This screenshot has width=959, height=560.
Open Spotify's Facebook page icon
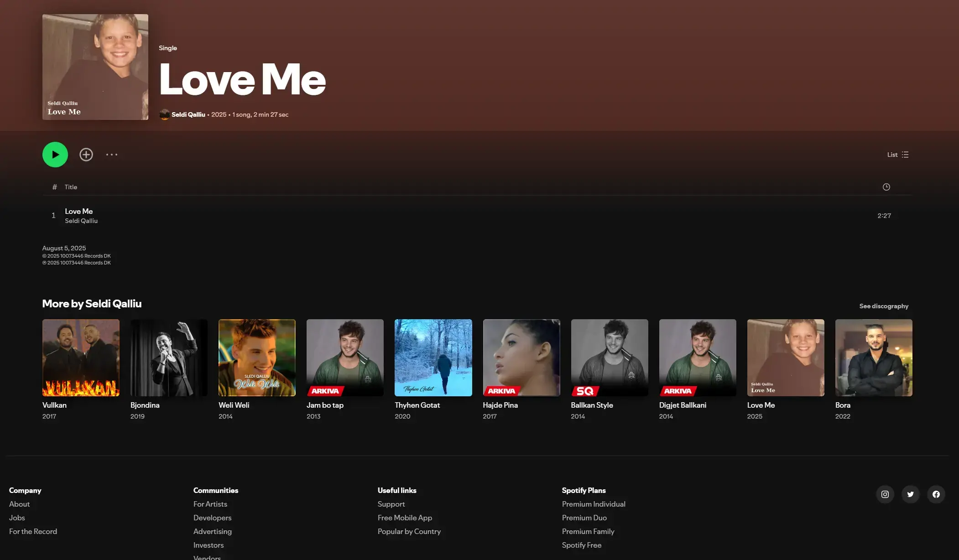point(936,494)
